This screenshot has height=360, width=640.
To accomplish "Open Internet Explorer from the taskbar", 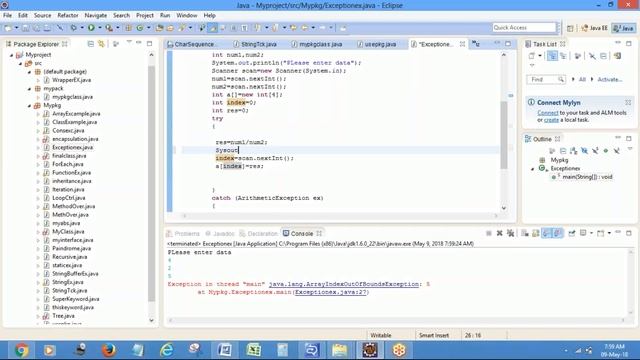I will point(167,350).
